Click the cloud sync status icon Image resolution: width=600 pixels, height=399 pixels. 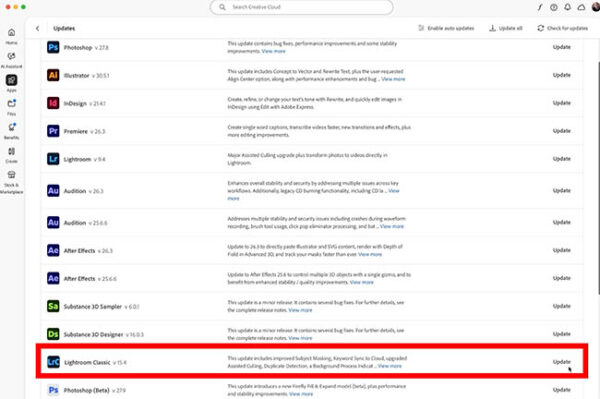[581, 7]
